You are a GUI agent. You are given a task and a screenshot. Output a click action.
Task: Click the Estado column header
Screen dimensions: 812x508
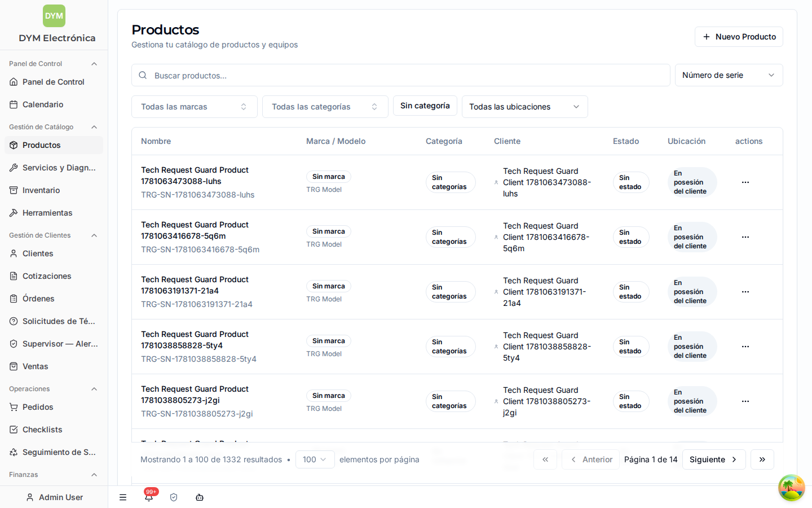click(626, 141)
